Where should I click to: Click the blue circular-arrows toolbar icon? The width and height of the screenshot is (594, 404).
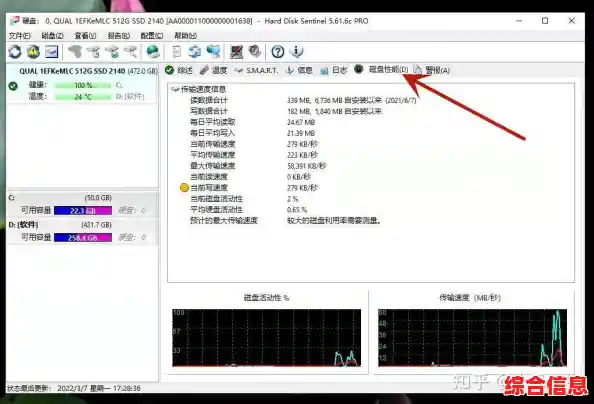point(195,52)
